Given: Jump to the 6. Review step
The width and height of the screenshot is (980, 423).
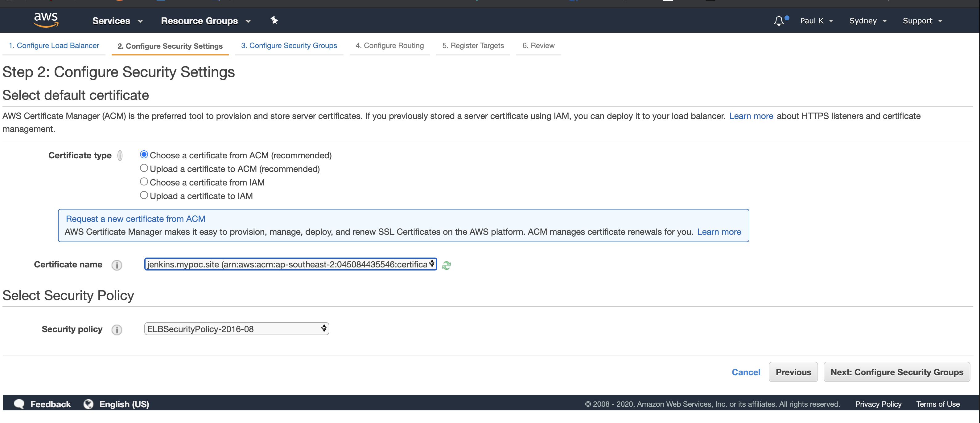Looking at the screenshot, I should (538, 46).
